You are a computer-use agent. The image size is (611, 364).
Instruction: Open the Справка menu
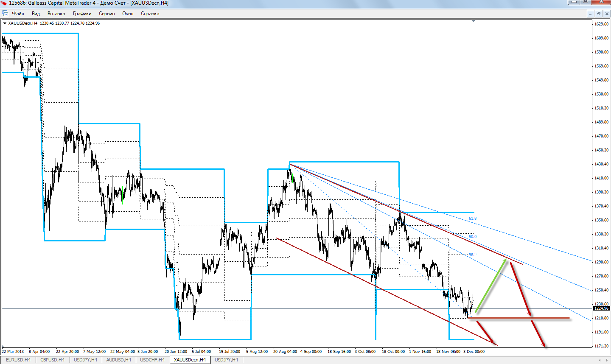150,14
